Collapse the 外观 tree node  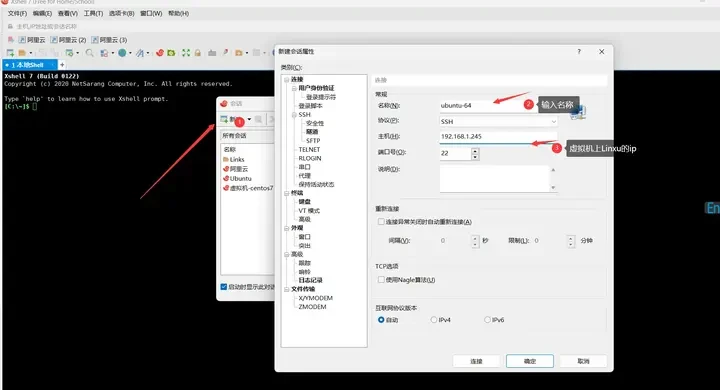[287, 228]
